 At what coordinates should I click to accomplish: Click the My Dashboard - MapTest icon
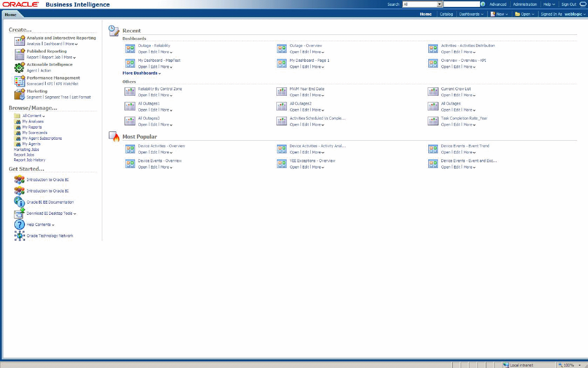click(x=130, y=63)
